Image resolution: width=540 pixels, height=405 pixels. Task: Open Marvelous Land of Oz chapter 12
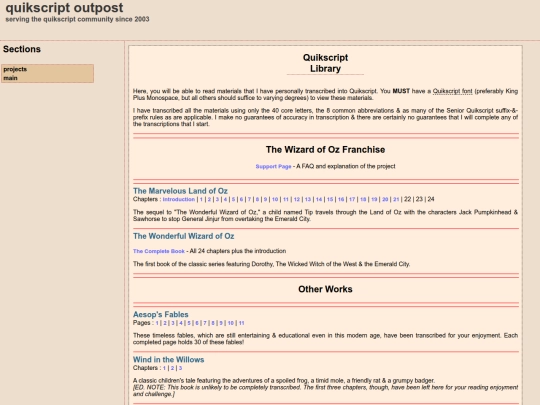297,199
